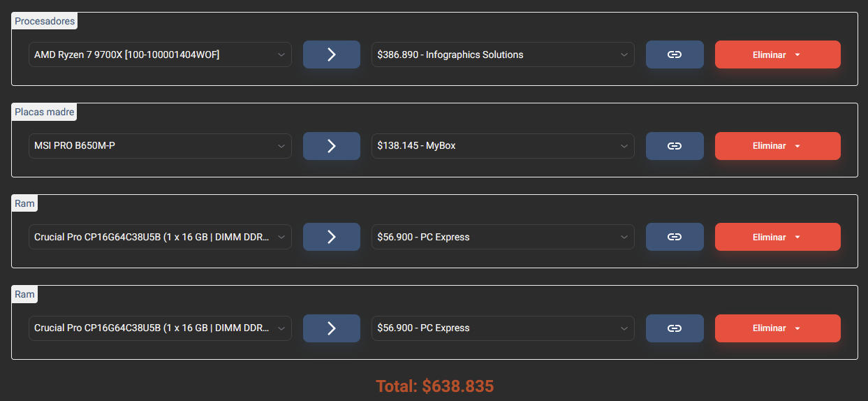Click the arrow button next to AMD Ryzen 7 9700X

pyautogui.click(x=332, y=54)
